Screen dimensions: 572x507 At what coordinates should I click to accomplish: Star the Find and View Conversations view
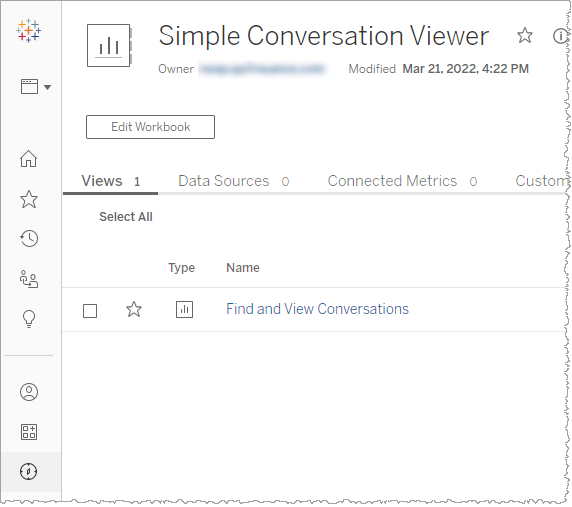(x=134, y=310)
